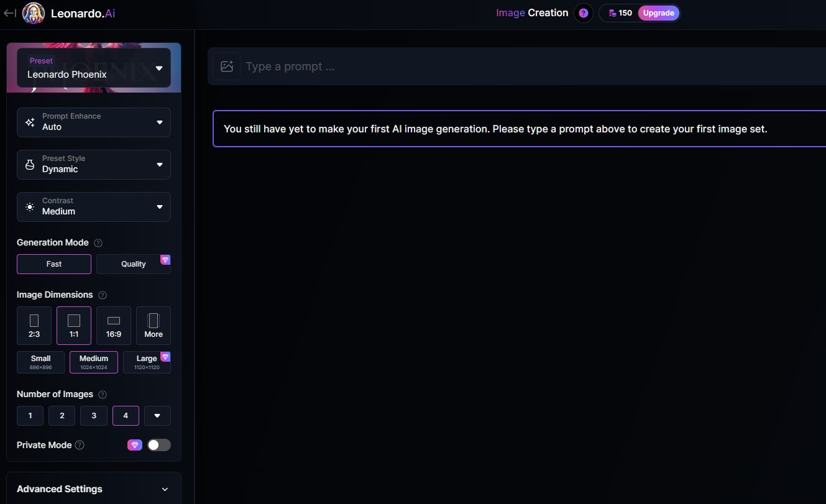Select Small 896×896 size
The image size is (826, 504).
tap(40, 362)
